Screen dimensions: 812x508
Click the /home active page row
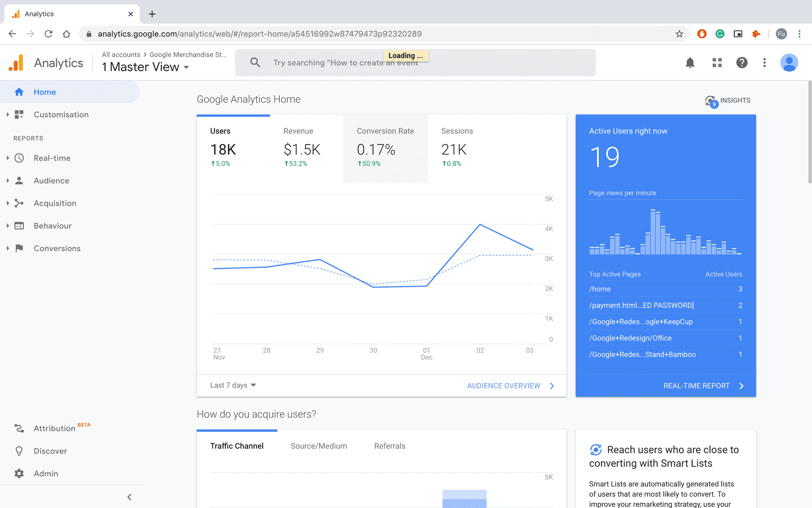(666, 289)
